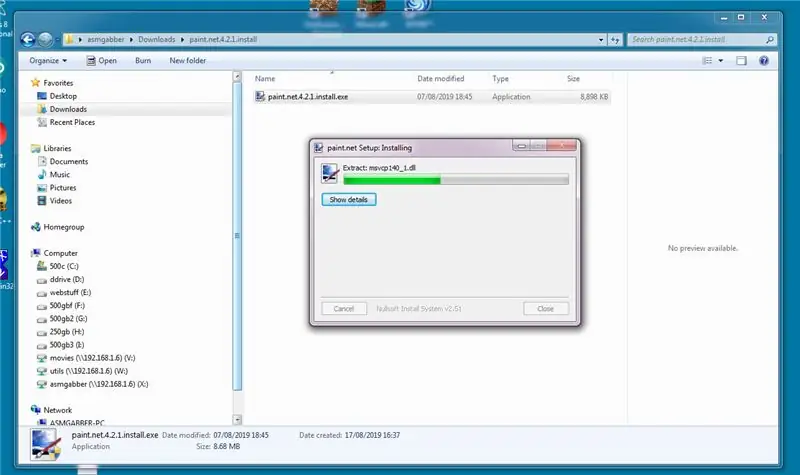Open the address bar history dropdown arrow
The height and width of the screenshot is (475, 800).
601,40
